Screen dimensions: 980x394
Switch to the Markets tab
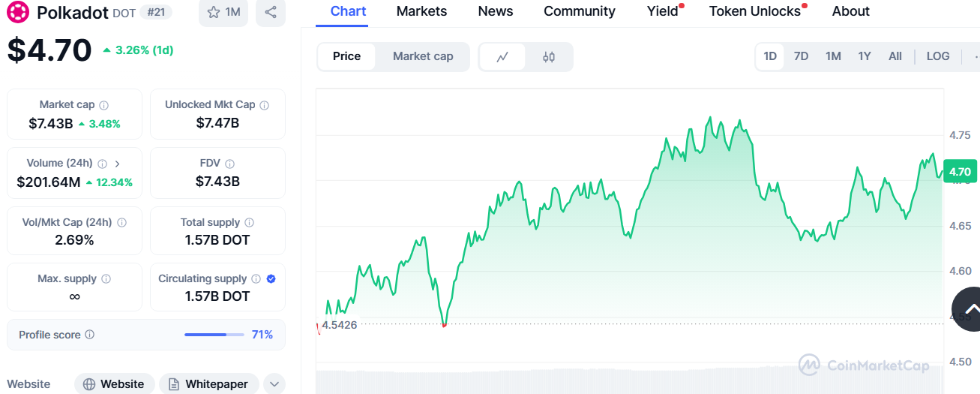click(x=421, y=11)
